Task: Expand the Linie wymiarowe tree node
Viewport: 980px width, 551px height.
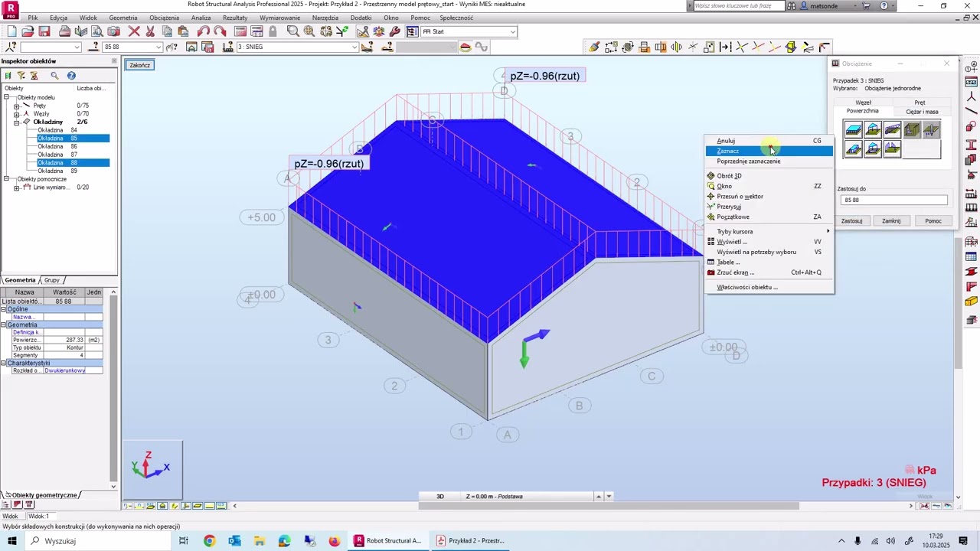Action: tap(17, 187)
